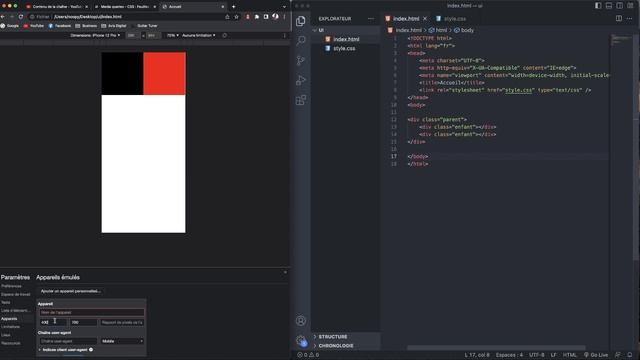
Task: Close the index.html editor tab
Action: pos(425,19)
